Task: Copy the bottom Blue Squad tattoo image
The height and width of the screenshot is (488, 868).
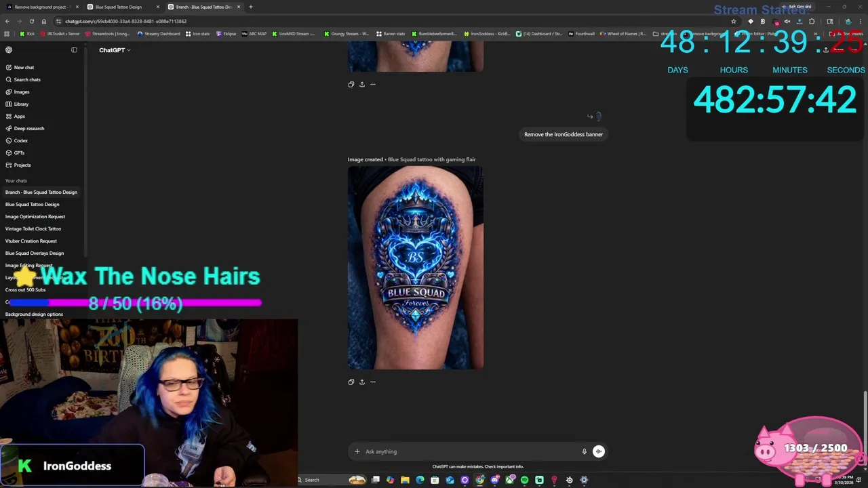Action: tap(351, 382)
